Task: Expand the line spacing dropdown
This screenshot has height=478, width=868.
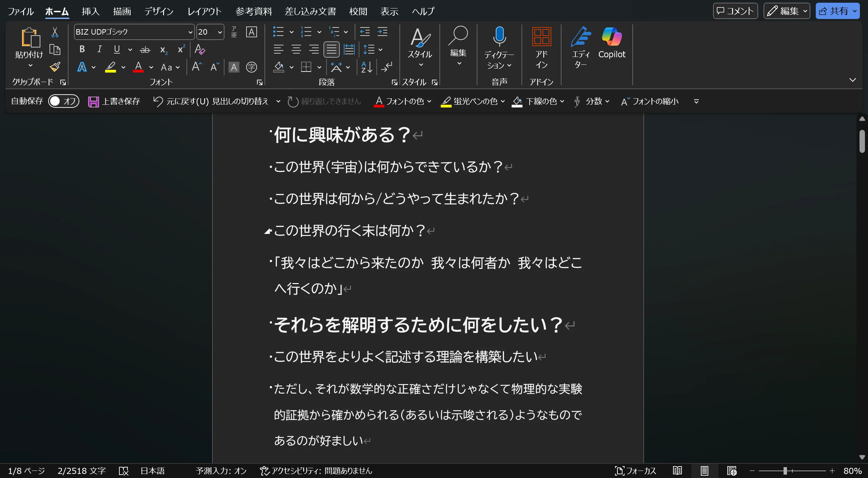Action: [x=380, y=50]
